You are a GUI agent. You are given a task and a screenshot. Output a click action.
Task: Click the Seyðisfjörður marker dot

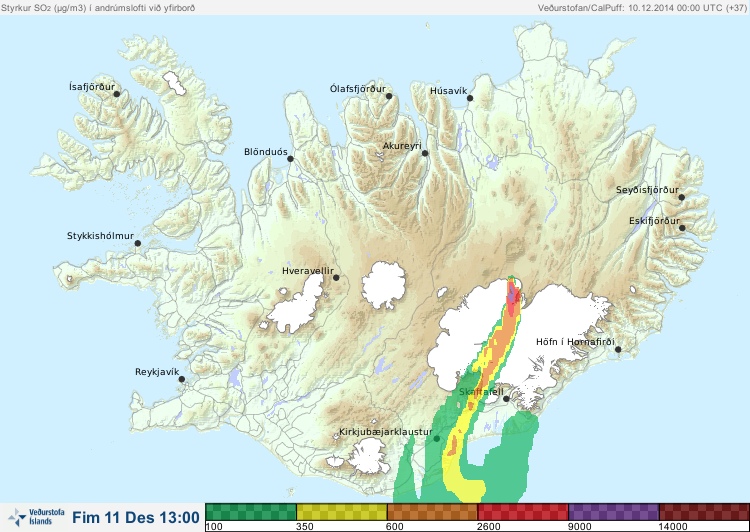[682, 197]
